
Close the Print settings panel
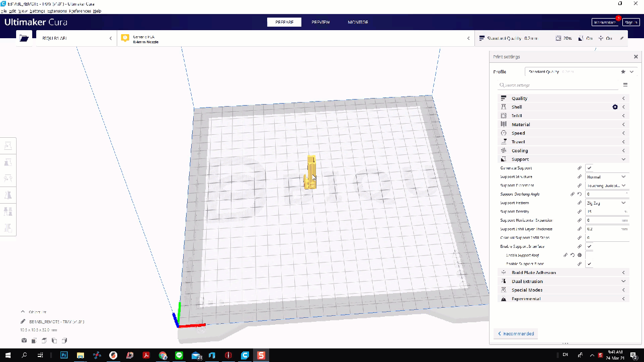(635, 57)
